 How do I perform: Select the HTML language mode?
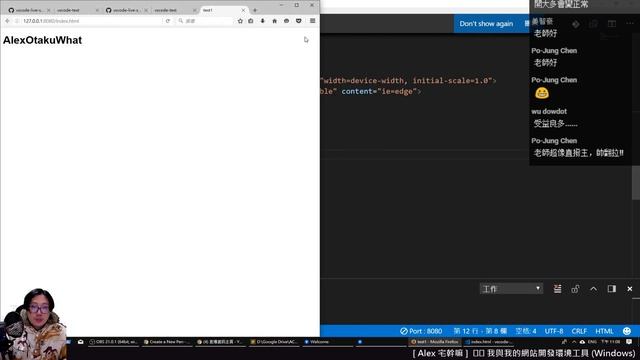pos(604,331)
